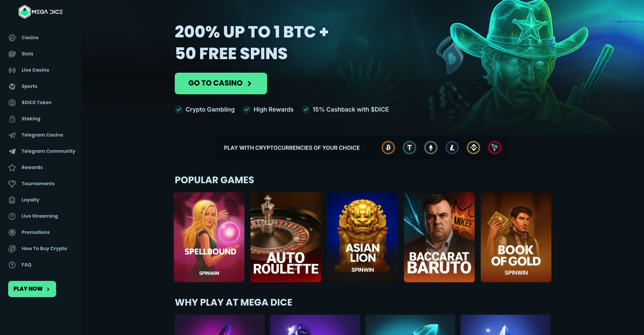Click the Tron currency icon
Screen dimensions: 644x335
pyautogui.click(x=495, y=148)
